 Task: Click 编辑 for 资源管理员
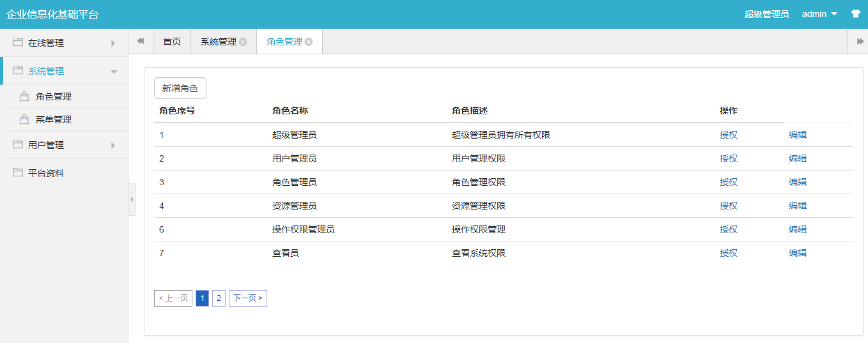pos(798,206)
